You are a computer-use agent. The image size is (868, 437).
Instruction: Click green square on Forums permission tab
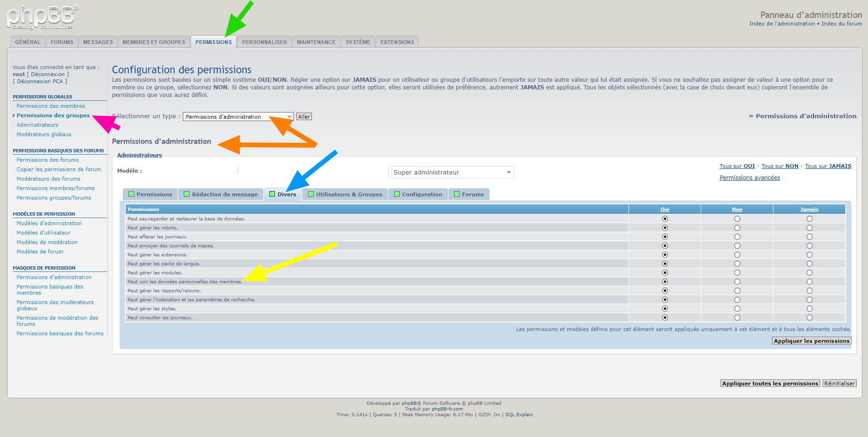click(x=457, y=194)
